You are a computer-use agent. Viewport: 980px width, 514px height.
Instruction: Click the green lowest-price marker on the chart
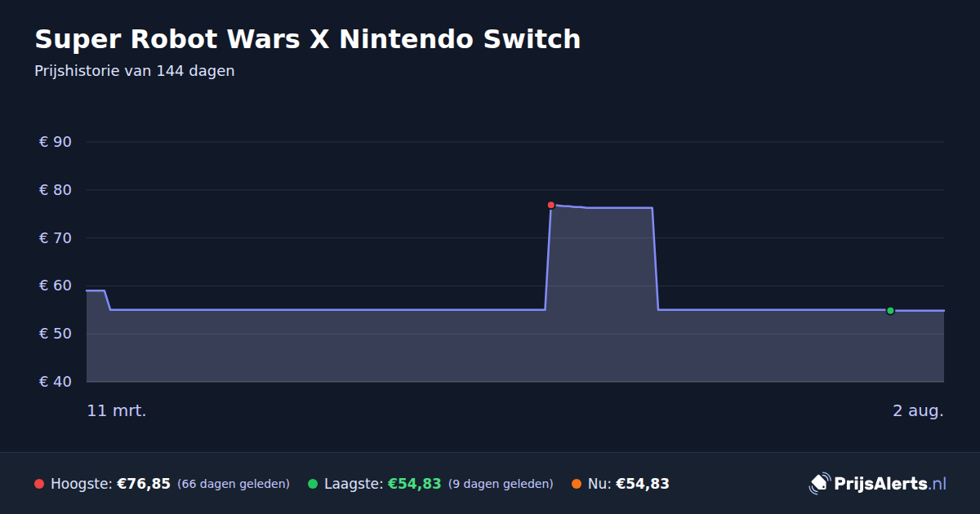[x=890, y=311]
